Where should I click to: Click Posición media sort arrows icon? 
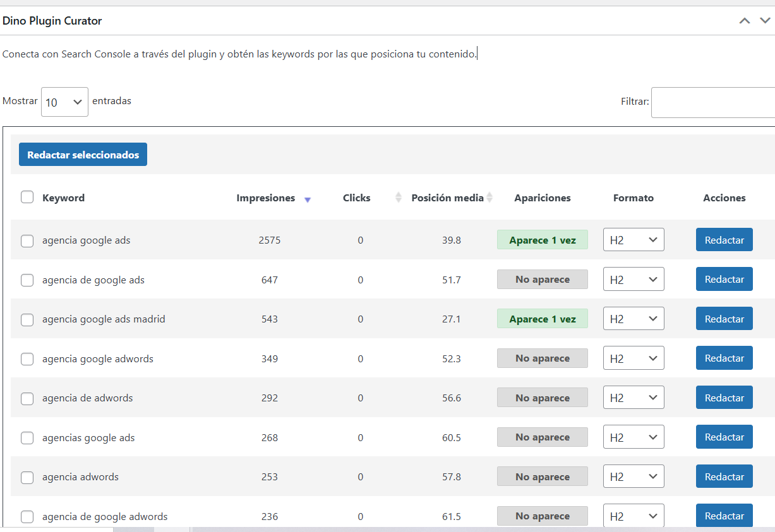point(490,198)
